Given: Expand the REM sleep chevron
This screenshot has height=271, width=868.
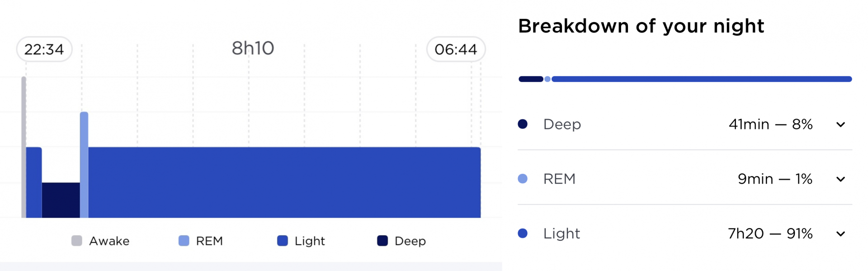Looking at the screenshot, I should tap(840, 179).
